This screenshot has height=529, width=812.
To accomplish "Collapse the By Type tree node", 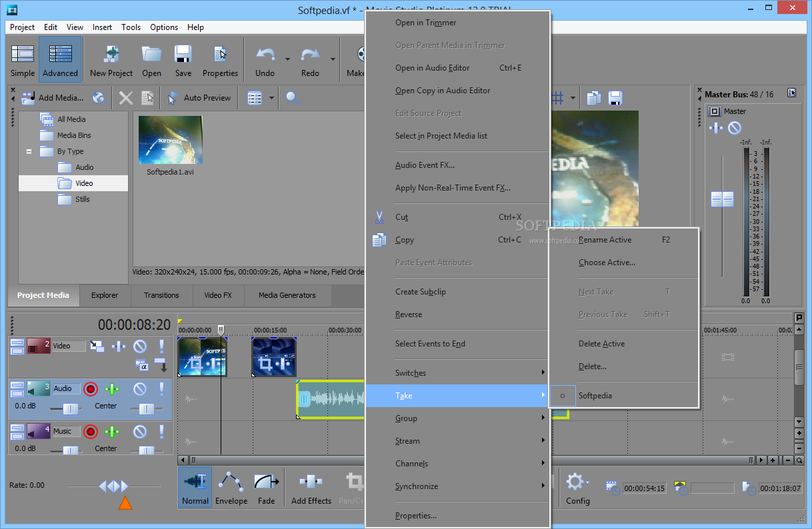I will pyautogui.click(x=29, y=151).
